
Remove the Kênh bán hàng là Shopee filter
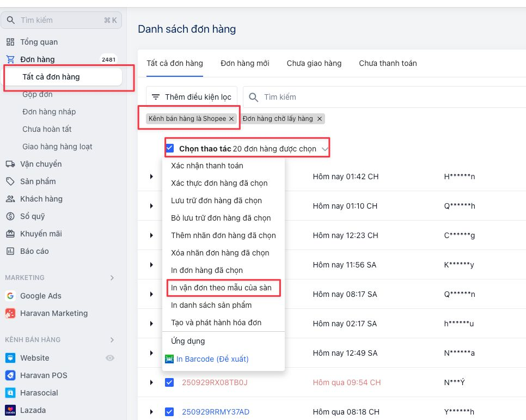231,119
